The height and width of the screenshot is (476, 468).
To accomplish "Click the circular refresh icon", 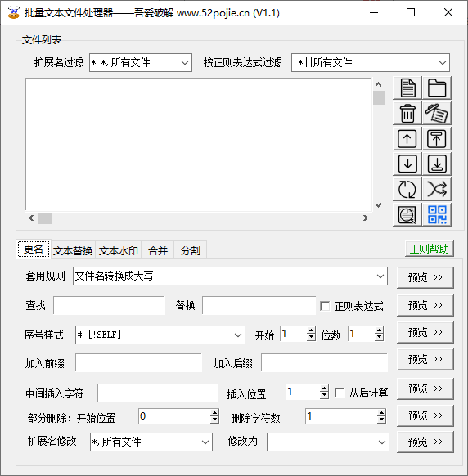I will point(407,189).
